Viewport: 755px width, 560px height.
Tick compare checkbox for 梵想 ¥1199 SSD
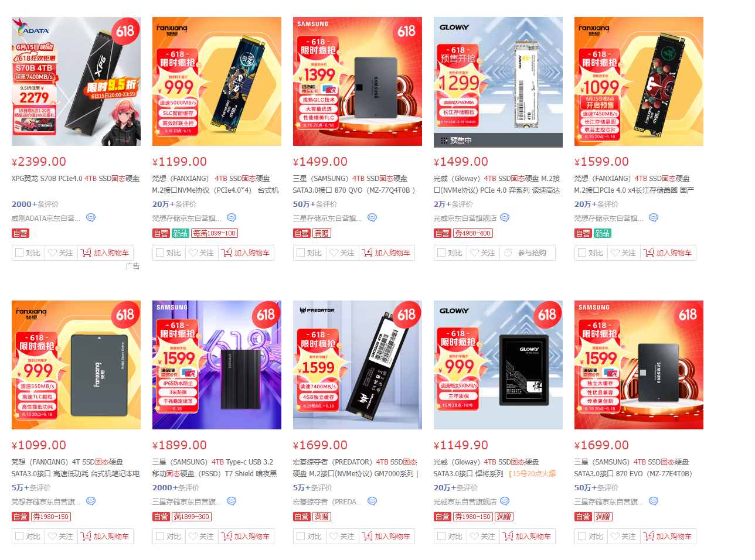(x=160, y=252)
